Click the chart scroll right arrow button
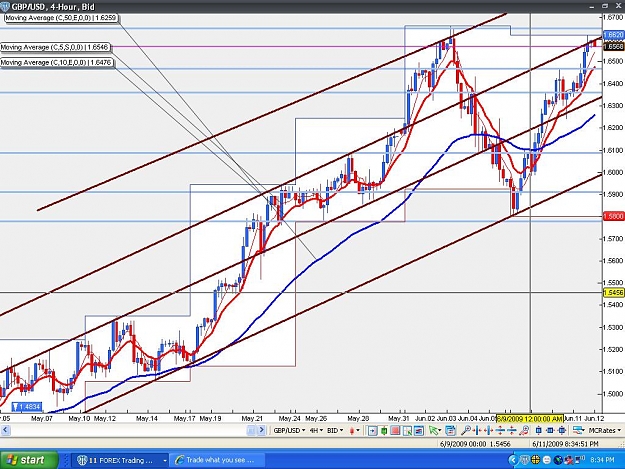Viewport: 625px width, 469px height. point(261,430)
